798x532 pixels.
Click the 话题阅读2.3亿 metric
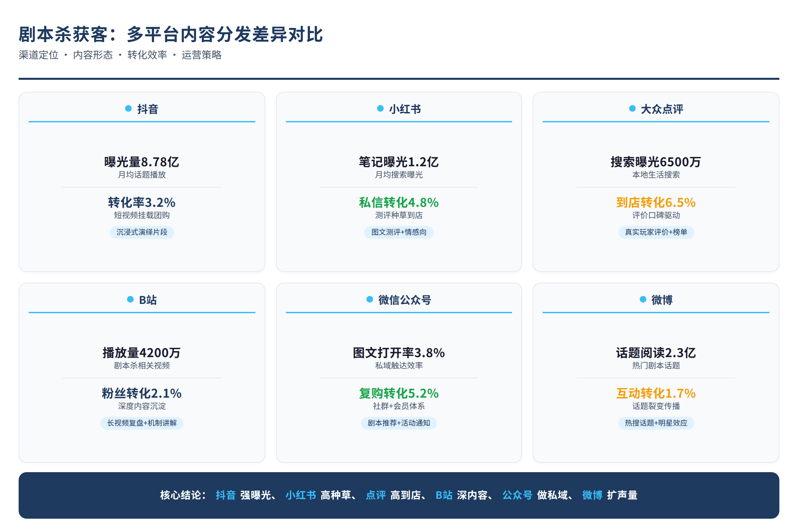[x=656, y=353]
